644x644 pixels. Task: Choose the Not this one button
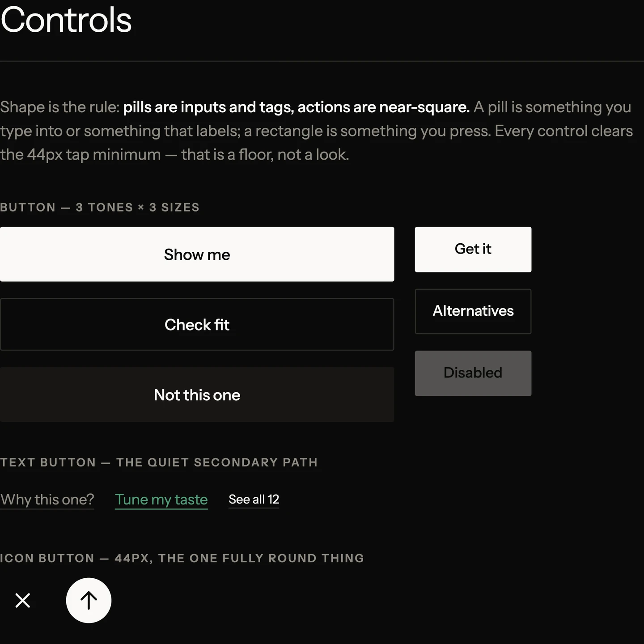click(197, 394)
